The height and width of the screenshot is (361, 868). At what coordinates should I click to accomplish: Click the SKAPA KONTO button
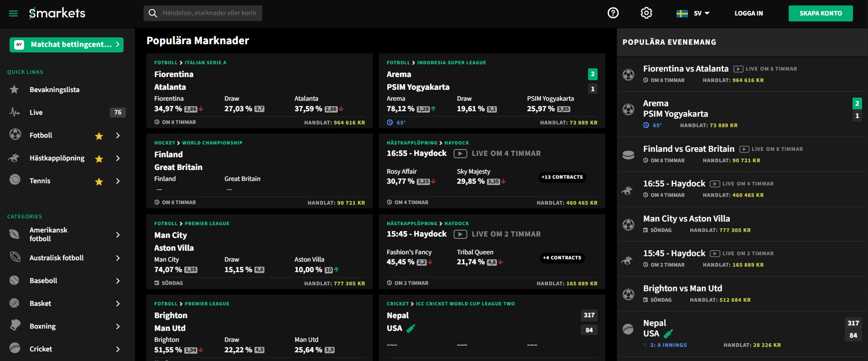(821, 13)
